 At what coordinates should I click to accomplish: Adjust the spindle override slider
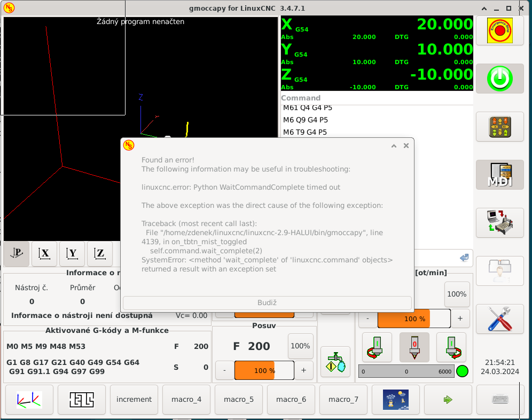(x=414, y=318)
